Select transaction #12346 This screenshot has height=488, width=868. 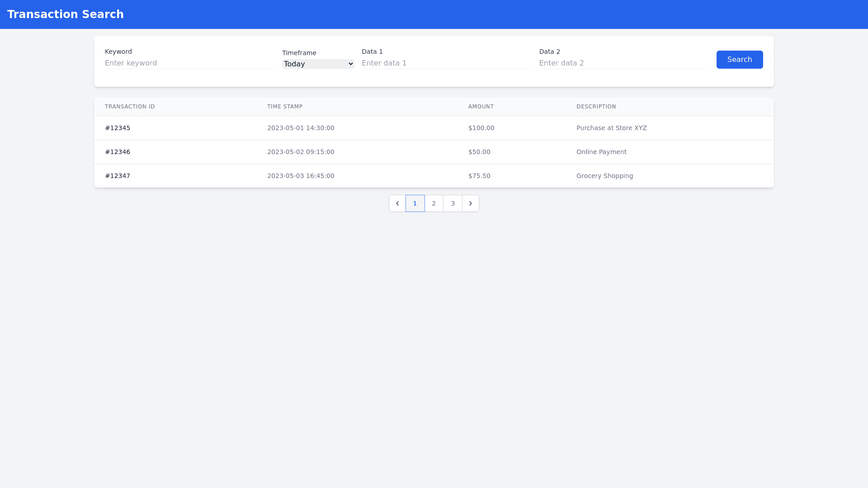[x=118, y=152]
